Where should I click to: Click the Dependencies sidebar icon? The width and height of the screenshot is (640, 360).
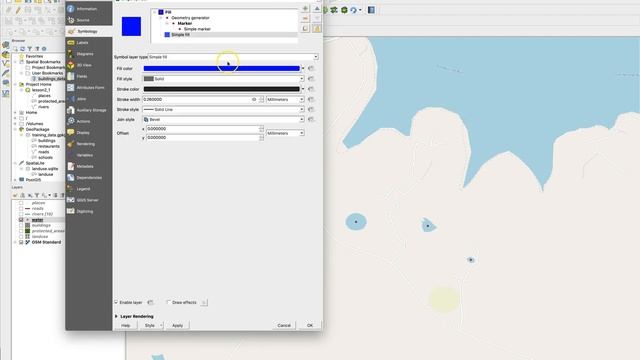[x=71, y=178]
